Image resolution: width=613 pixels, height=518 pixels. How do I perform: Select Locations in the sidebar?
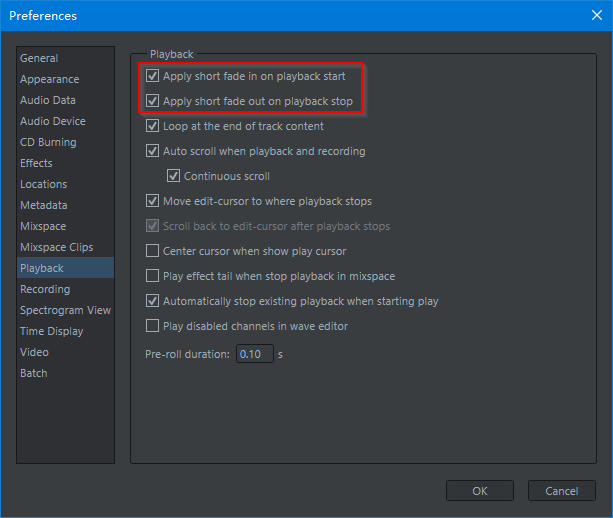[x=65, y=185]
